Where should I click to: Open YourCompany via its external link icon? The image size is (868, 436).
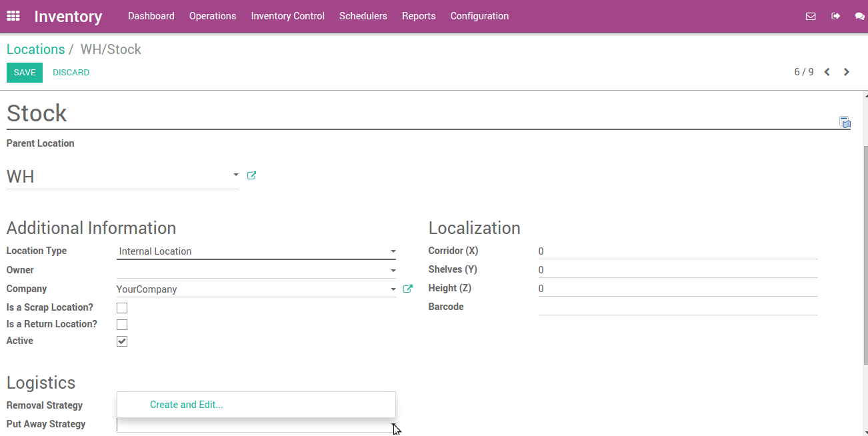pos(407,289)
